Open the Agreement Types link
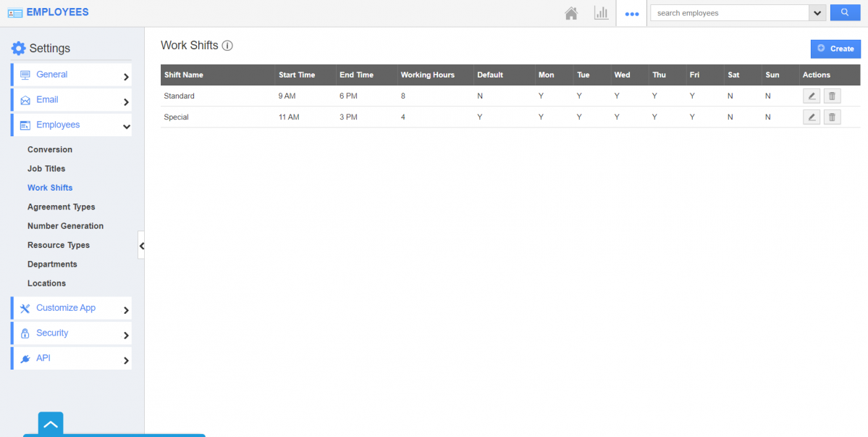868x437 pixels. point(61,207)
